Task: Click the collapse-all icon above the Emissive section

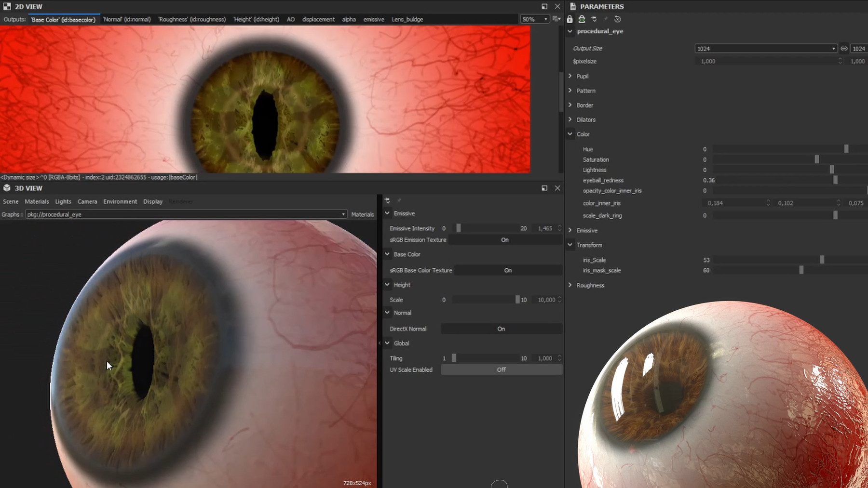Action: point(387,200)
